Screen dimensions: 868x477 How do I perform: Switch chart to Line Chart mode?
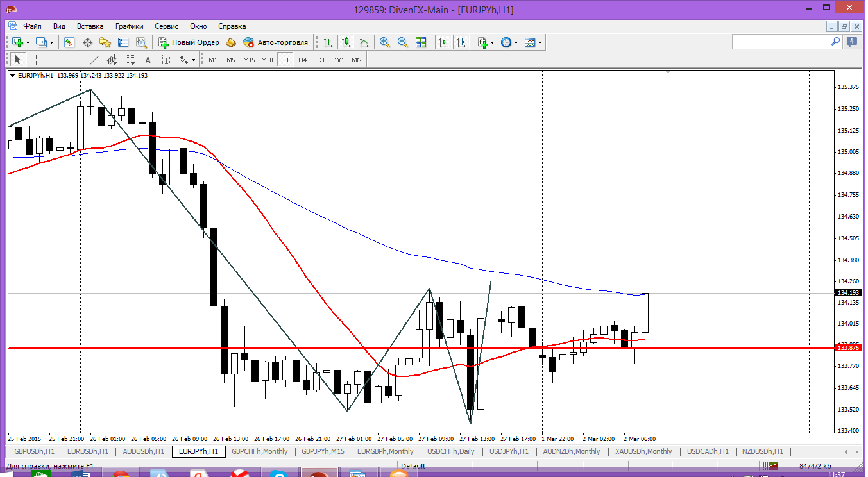coord(364,42)
